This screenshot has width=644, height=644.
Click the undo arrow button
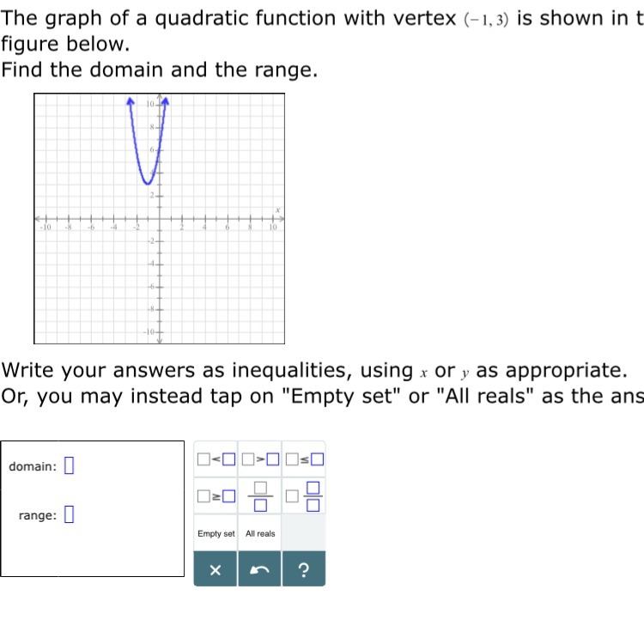(x=260, y=570)
